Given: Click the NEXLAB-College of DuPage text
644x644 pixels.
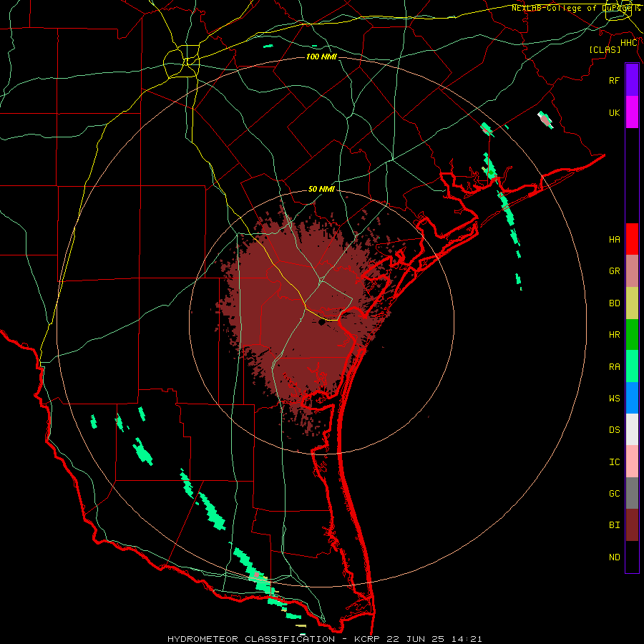Looking at the screenshot, I should point(576,8).
